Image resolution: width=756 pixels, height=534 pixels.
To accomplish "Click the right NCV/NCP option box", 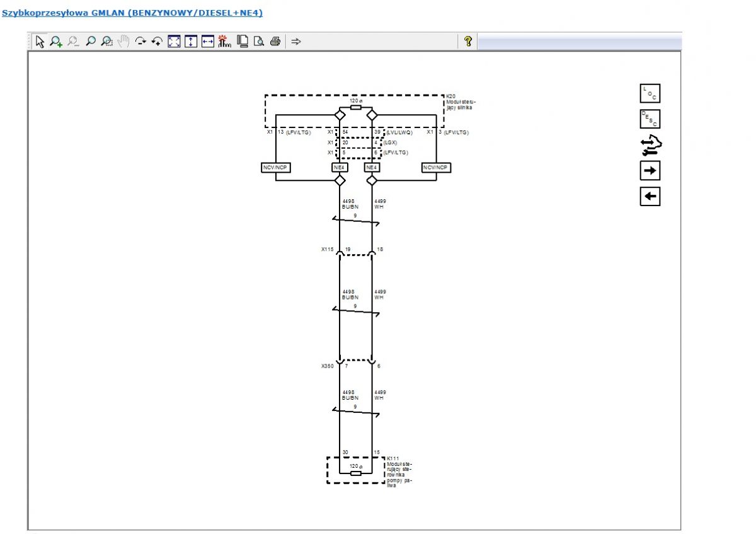I will pyautogui.click(x=436, y=168).
